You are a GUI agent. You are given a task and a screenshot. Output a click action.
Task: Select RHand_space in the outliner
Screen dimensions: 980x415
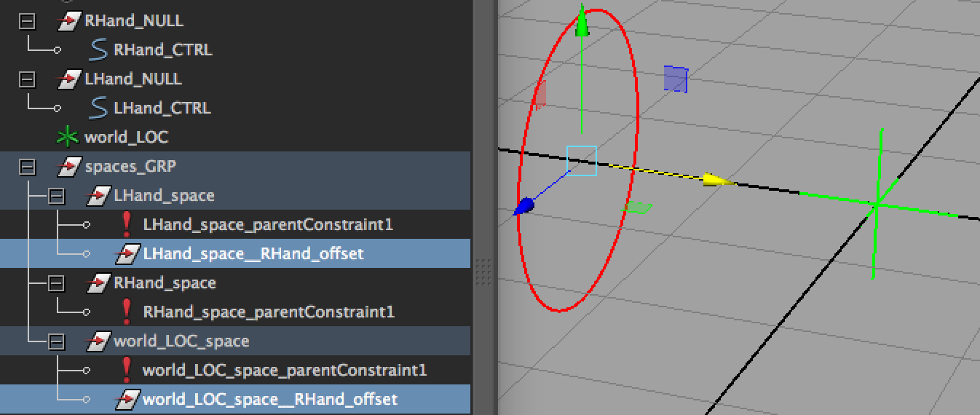coord(165,283)
